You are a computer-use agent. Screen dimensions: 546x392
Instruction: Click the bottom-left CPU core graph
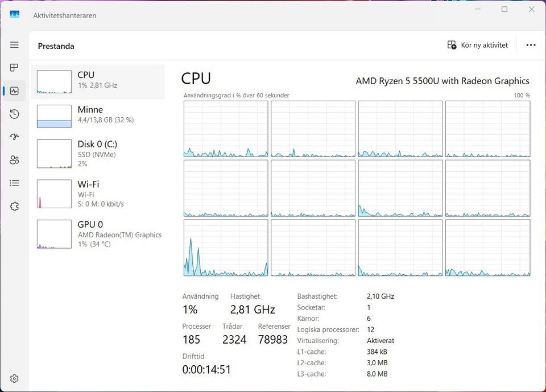point(226,247)
